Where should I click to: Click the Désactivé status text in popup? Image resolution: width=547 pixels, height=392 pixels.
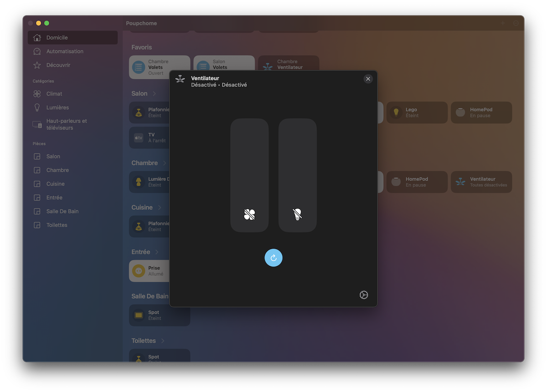(219, 85)
